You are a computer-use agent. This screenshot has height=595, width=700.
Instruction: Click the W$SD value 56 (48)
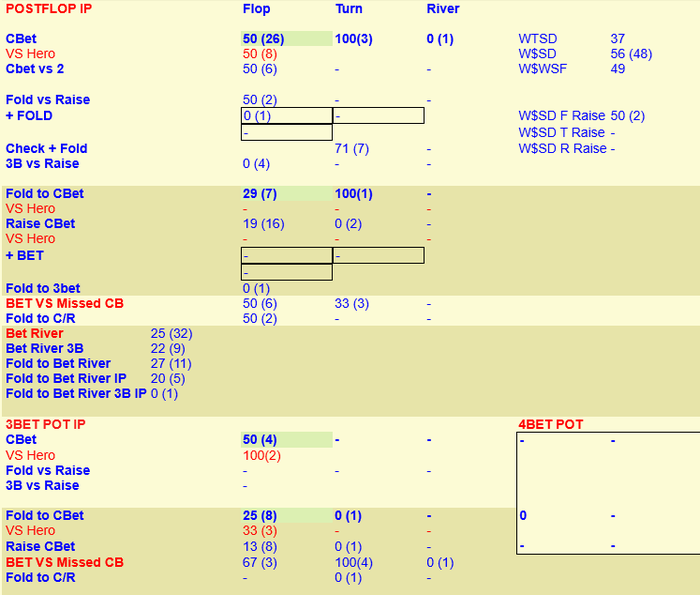tap(631, 54)
